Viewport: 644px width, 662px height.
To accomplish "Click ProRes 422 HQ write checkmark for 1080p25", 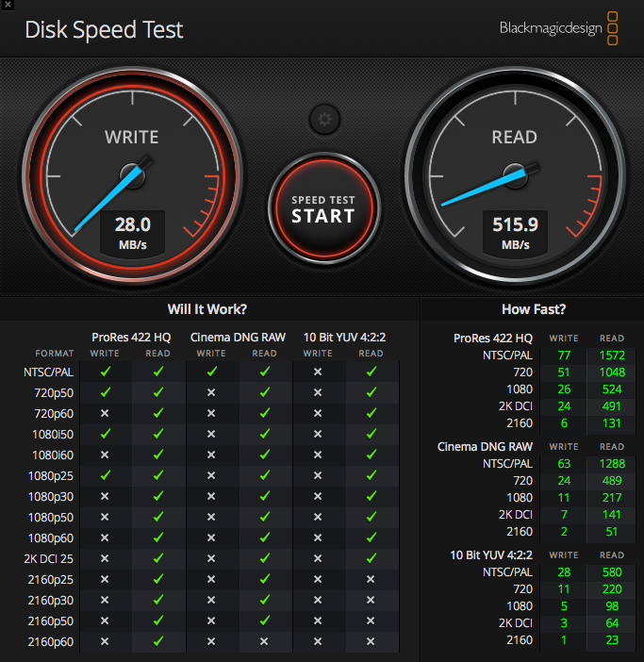I will pyautogui.click(x=105, y=475).
